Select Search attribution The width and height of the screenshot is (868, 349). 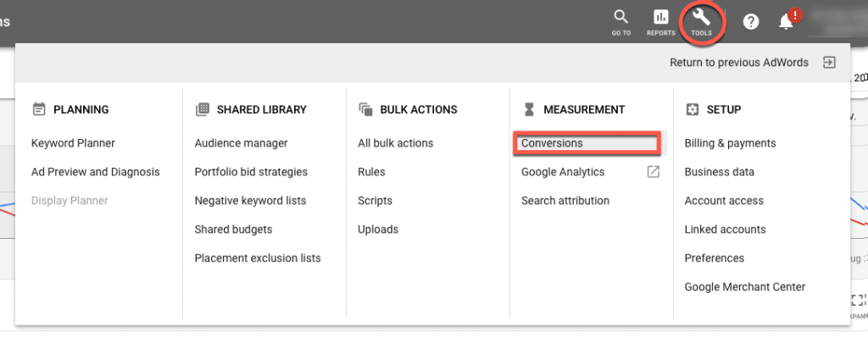(x=565, y=201)
